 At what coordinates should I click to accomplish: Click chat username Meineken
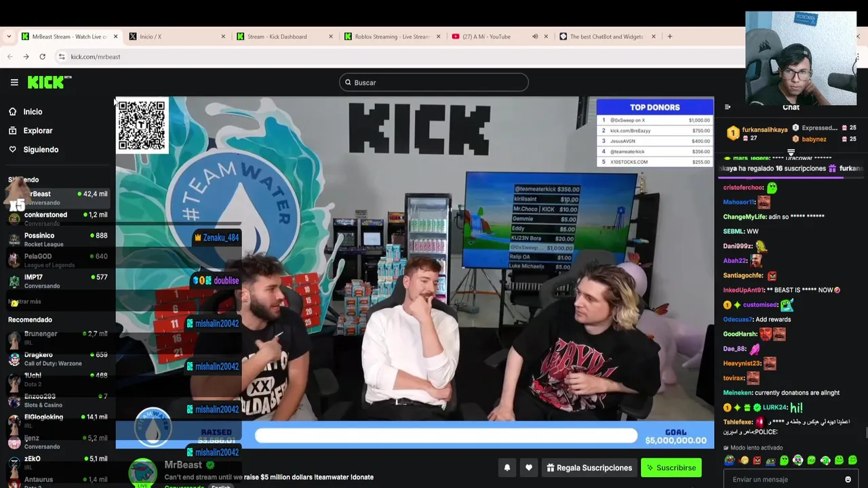coord(738,393)
